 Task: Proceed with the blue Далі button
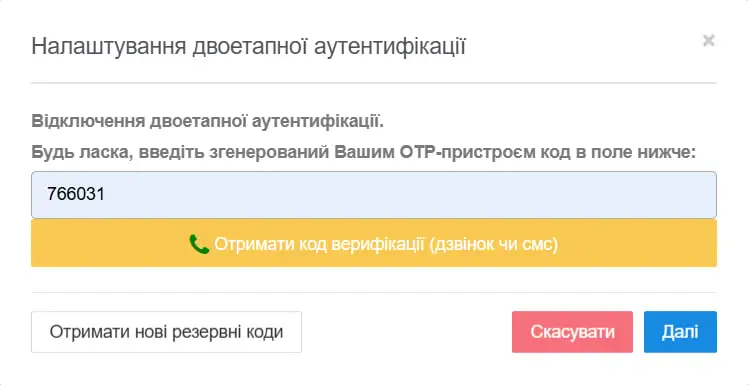tap(680, 332)
